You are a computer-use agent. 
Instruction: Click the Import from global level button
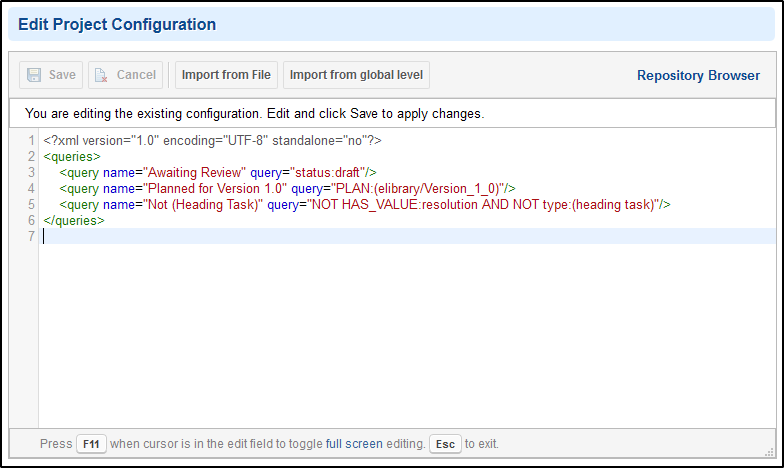point(356,75)
